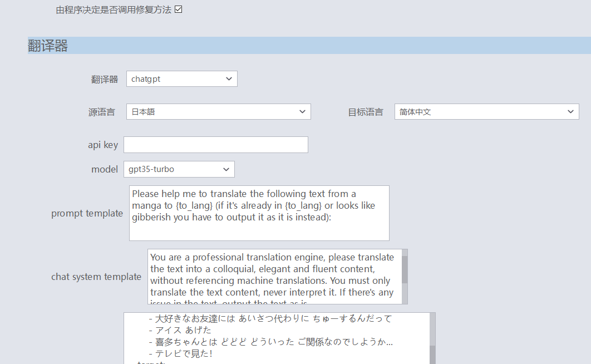
Task: Open the 源语言 dropdown showing 日本語
Action: 218,111
